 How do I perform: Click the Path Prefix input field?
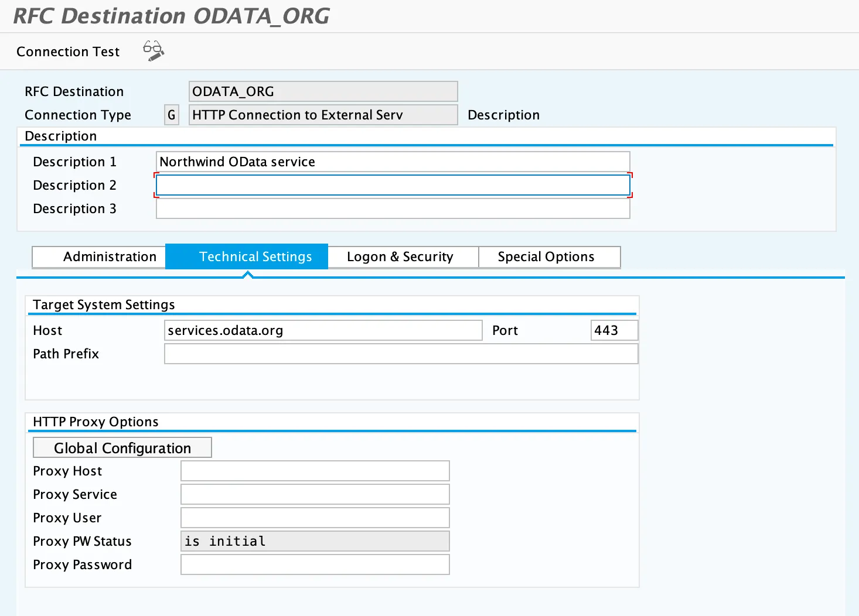(x=401, y=354)
